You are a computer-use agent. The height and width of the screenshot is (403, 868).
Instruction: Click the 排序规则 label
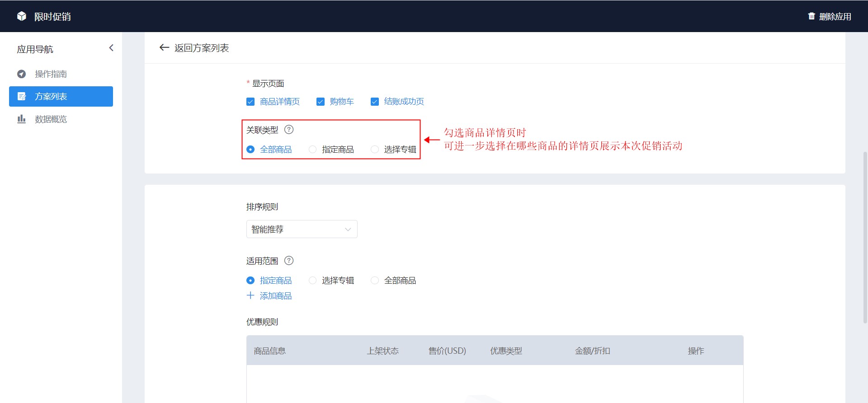tap(262, 207)
